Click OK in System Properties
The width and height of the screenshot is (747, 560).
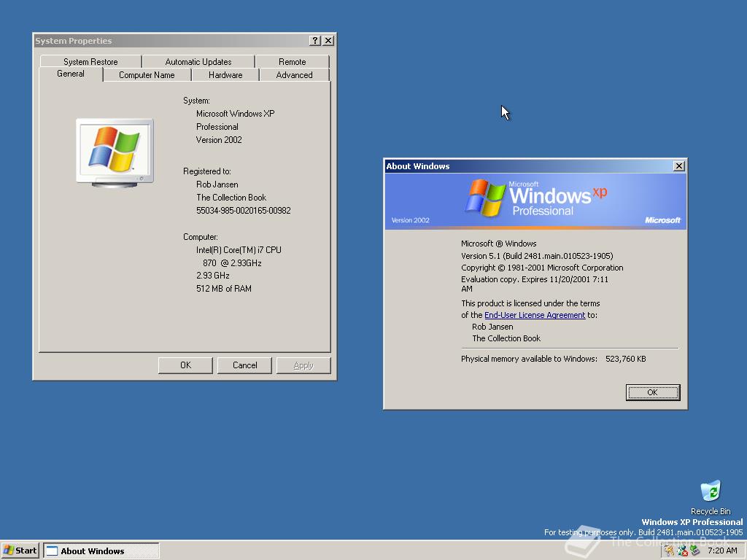(x=185, y=365)
